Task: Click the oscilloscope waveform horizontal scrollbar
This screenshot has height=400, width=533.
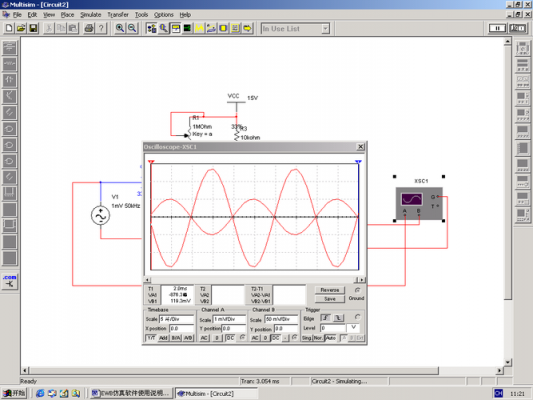Action: [x=255, y=280]
